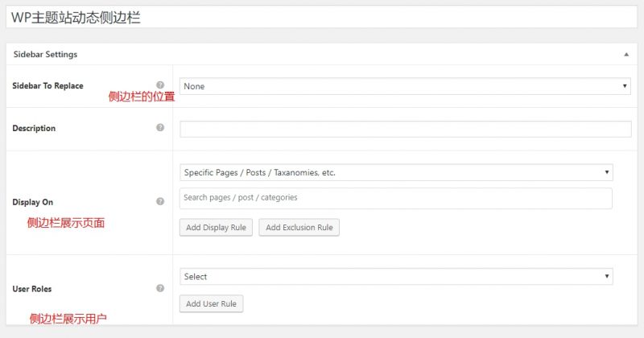Click the User Roles help icon
Viewport: 644px width, 338px height.
160,288
